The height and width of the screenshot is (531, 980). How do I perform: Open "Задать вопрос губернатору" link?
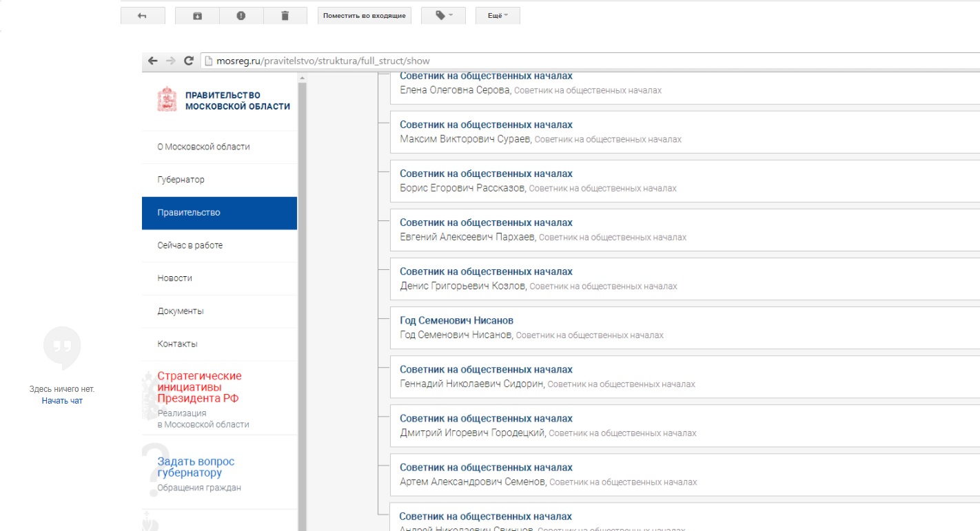coord(196,467)
